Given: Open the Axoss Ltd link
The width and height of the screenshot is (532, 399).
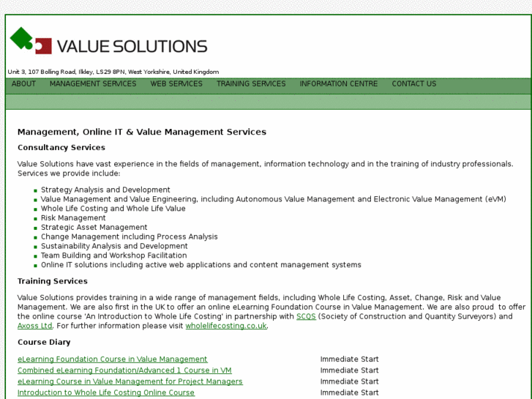Looking at the screenshot, I should coord(35,326).
